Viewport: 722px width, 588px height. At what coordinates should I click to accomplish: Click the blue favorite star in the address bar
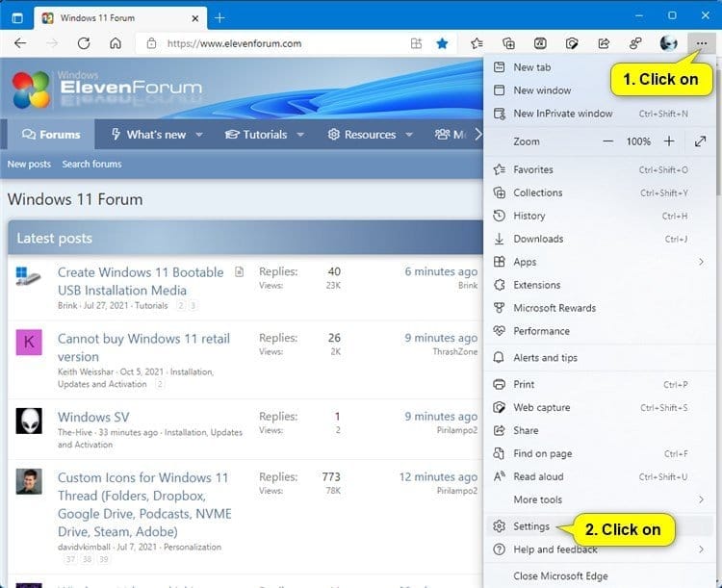(442, 43)
